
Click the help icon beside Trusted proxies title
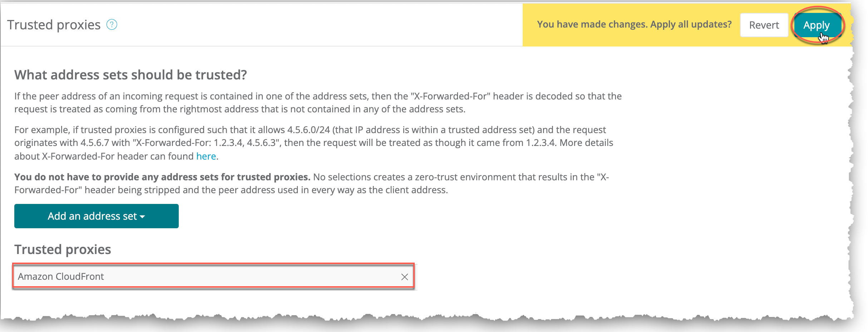(x=112, y=25)
